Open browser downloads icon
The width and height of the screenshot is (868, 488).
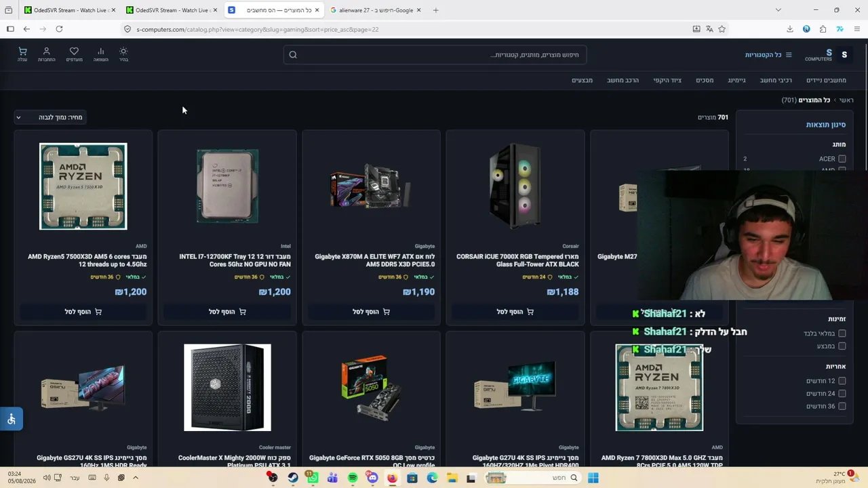pos(790,29)
